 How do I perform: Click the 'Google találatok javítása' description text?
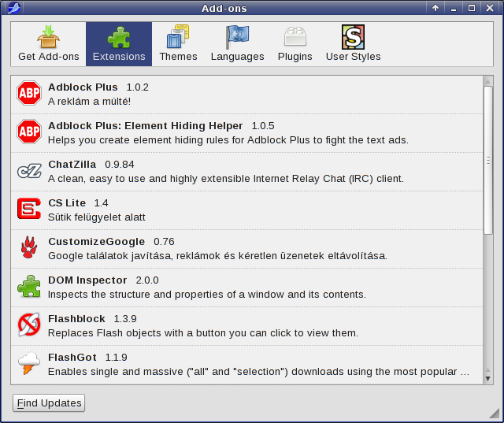[217, 256]
